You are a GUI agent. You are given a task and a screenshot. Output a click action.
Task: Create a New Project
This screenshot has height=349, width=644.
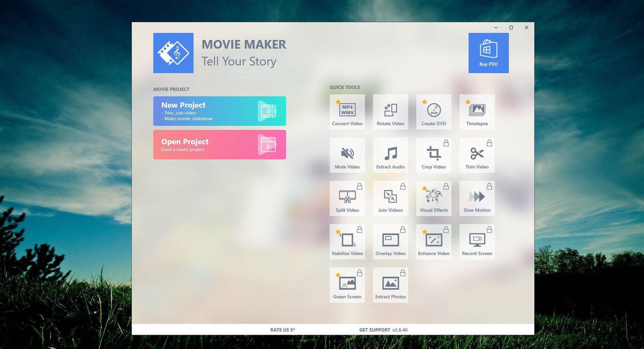219,111
